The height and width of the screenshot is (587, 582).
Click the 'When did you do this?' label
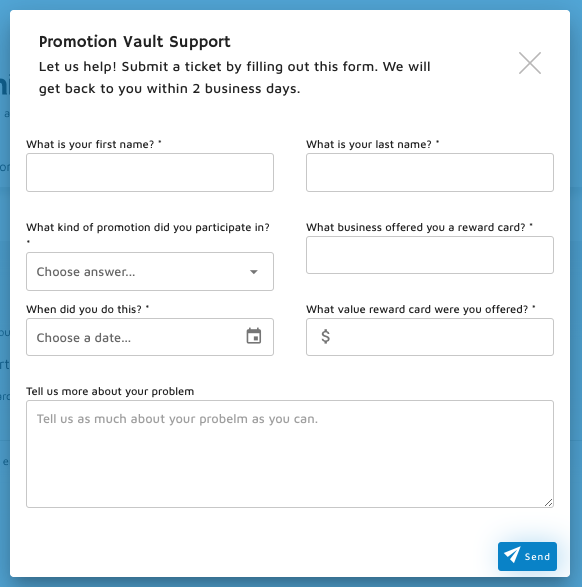click(x=88, y=309)
